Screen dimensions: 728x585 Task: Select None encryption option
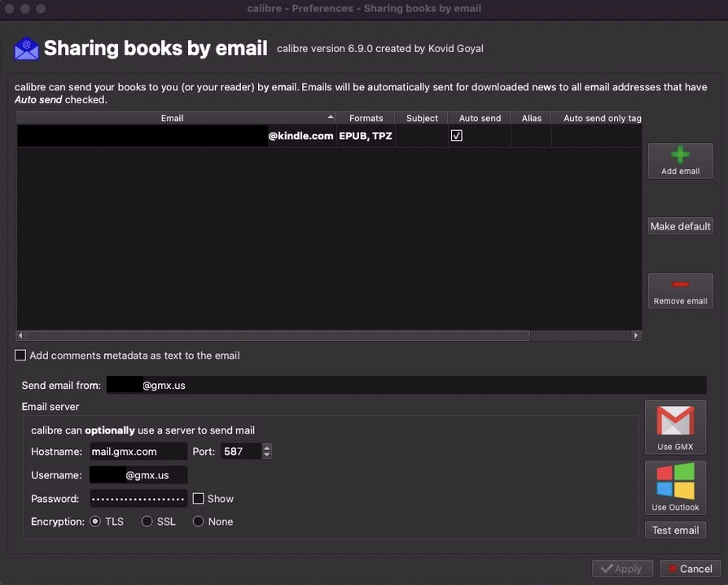click(198, 522)
